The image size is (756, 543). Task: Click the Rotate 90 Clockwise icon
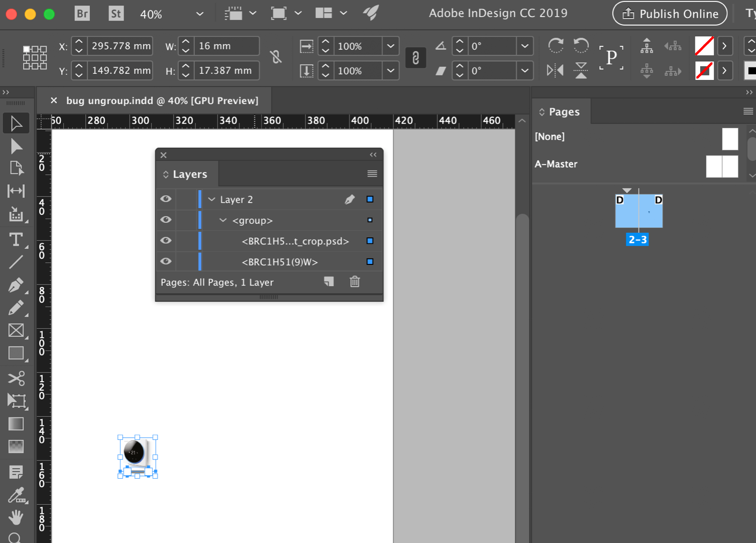[556, 46]
